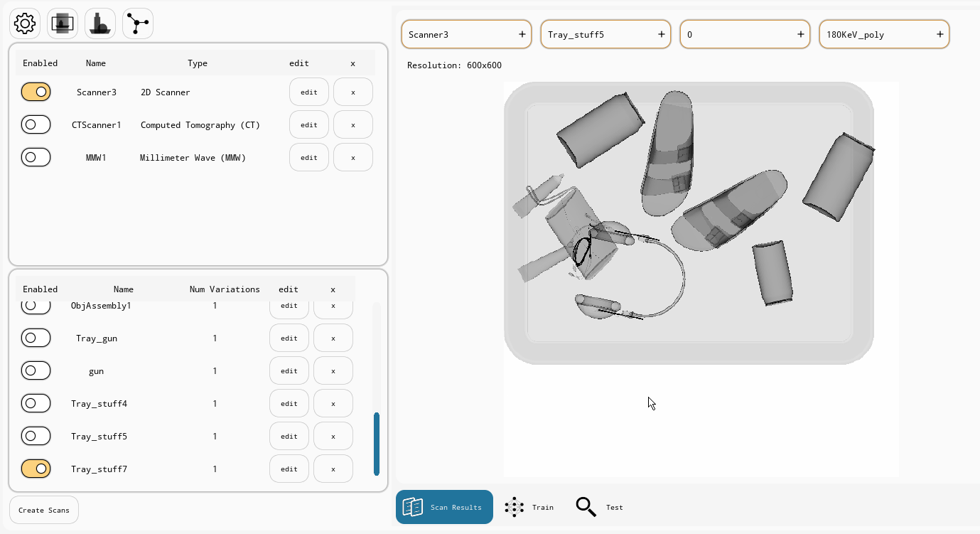Viewport: 980px width, 534px height.
Task: Open the variation dropdown showing 0
Action: [745, 34]
